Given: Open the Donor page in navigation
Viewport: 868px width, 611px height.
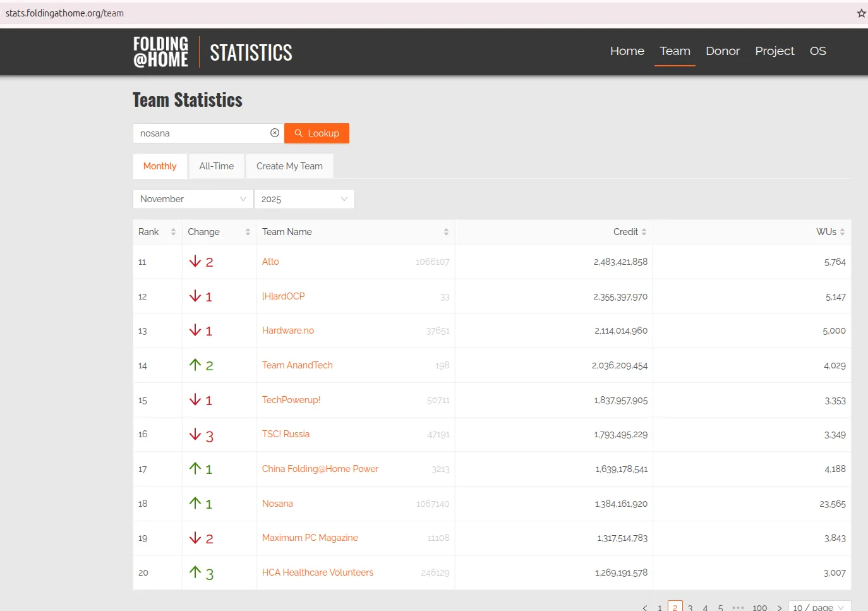Looking at the screenshot, I should click(722, 51).
